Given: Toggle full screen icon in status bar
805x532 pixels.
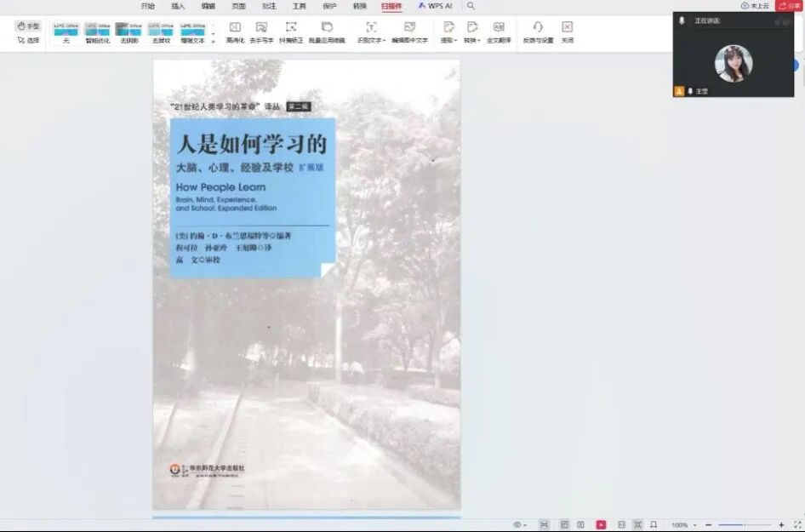Looking at the screenshot, I should pos(797,525).
